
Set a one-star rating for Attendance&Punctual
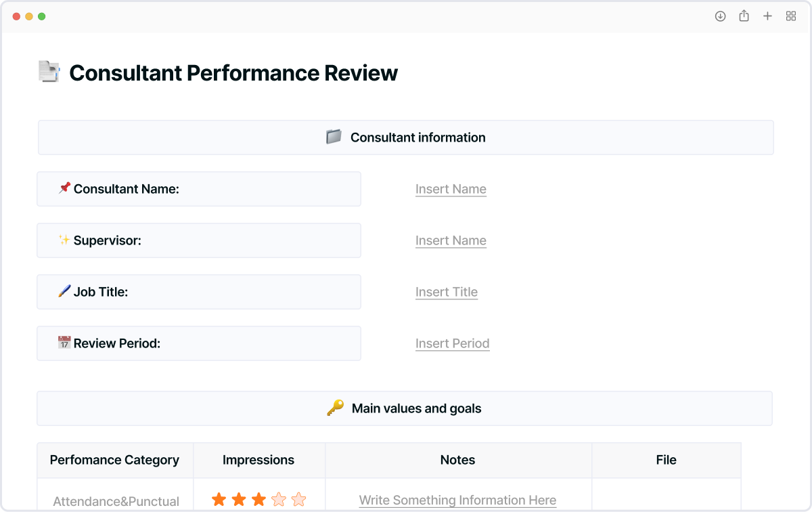(x=219, y=499)
